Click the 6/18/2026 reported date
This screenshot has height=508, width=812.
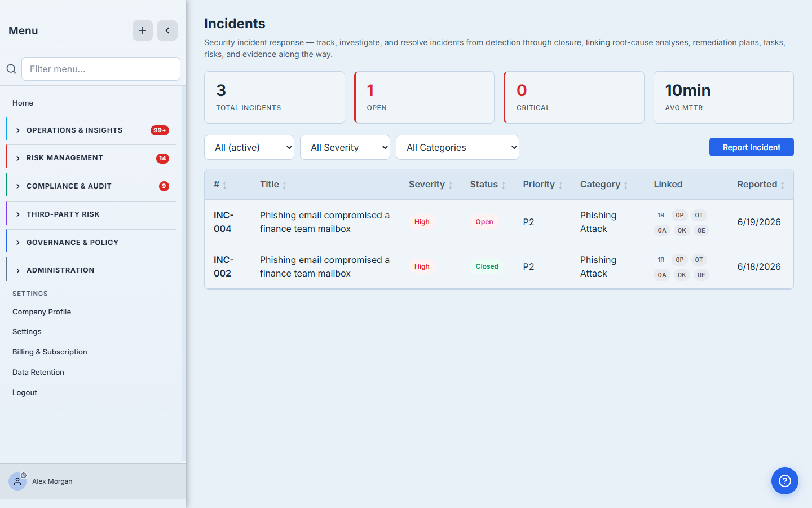click(759, 266)
